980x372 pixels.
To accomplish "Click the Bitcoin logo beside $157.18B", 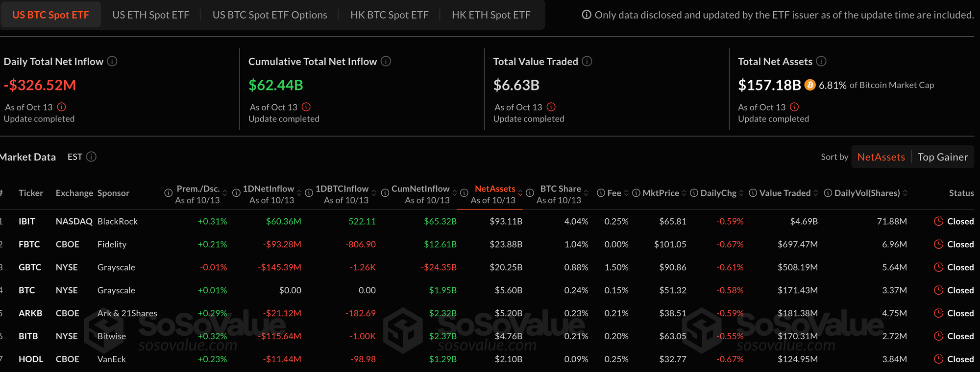I will tap(810, 85).
